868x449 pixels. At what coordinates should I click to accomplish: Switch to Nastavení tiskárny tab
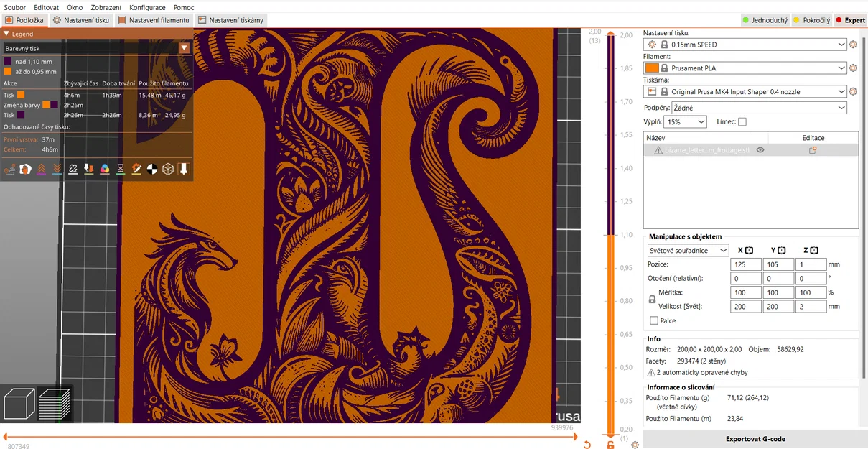click(x=230, y=20)
